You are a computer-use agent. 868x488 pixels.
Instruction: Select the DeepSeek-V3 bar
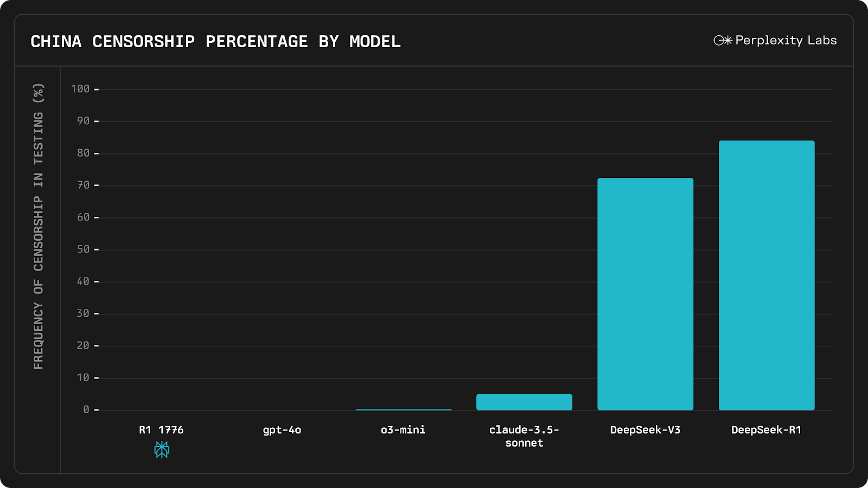(x=645, y=294)
